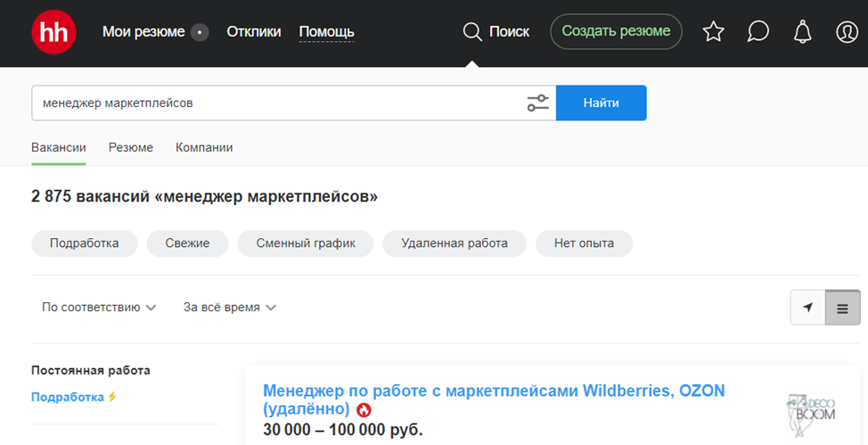Switch to list view icon
Image resolution: width=868 pixels, height=445 pixels.
coord(842,308)
